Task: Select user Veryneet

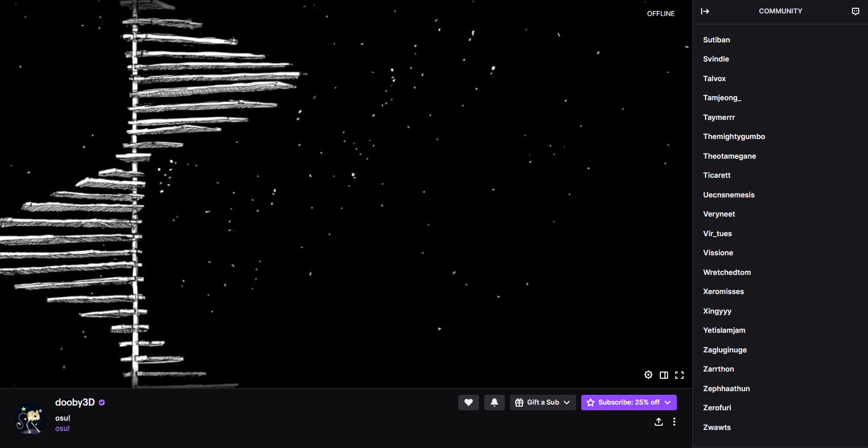Action: pos(719,214)
